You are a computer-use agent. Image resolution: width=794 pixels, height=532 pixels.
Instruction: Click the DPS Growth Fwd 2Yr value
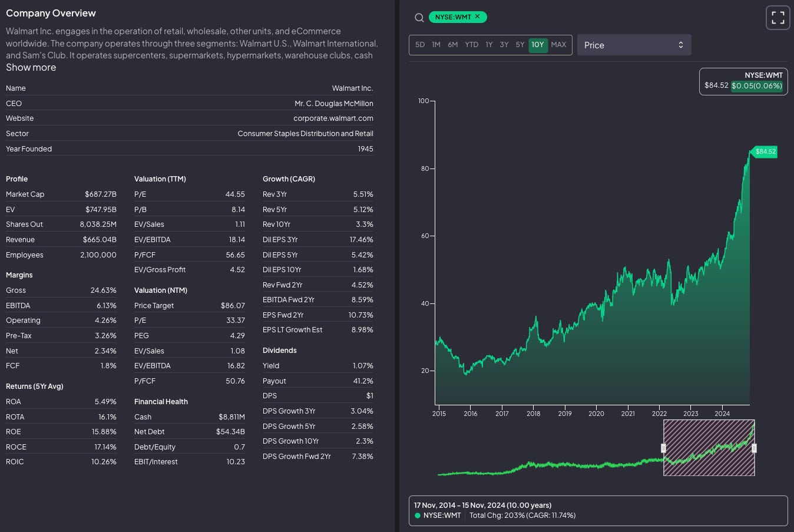tap(362, 457)
